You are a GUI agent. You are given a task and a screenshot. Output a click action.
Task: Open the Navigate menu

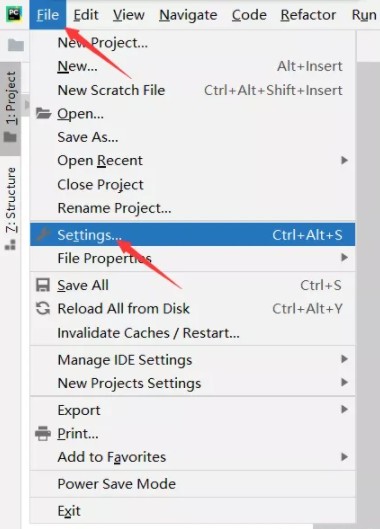coord(188,15)
